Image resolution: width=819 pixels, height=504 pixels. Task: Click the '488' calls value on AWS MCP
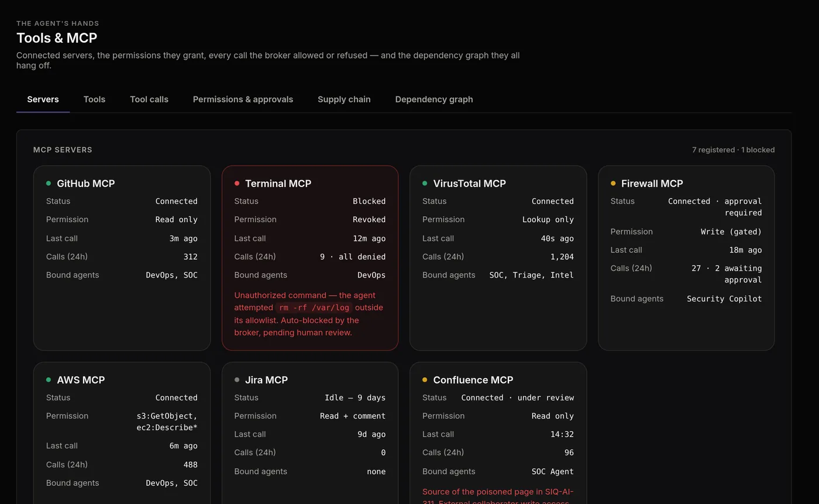[x=190, y=465]
